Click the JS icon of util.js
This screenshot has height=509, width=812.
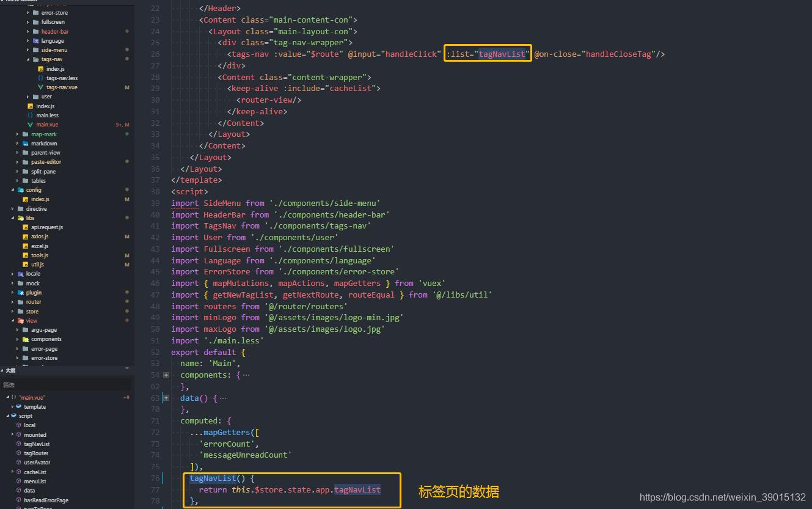pyautogui.click(x=25, y=265)
